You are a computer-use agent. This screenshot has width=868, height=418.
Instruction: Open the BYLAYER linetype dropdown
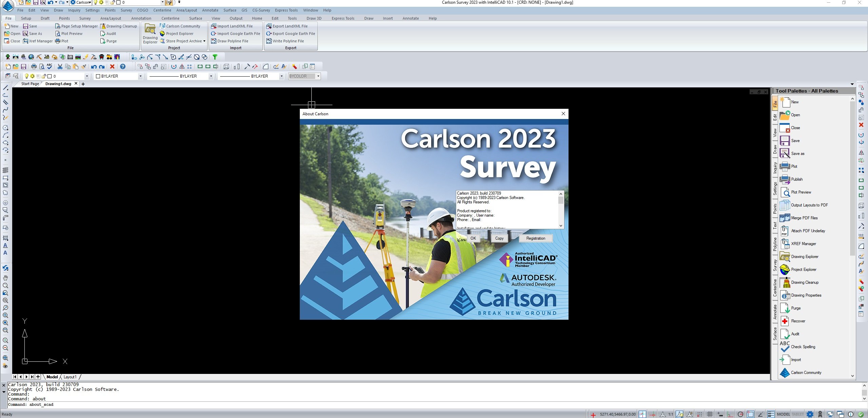211,76
